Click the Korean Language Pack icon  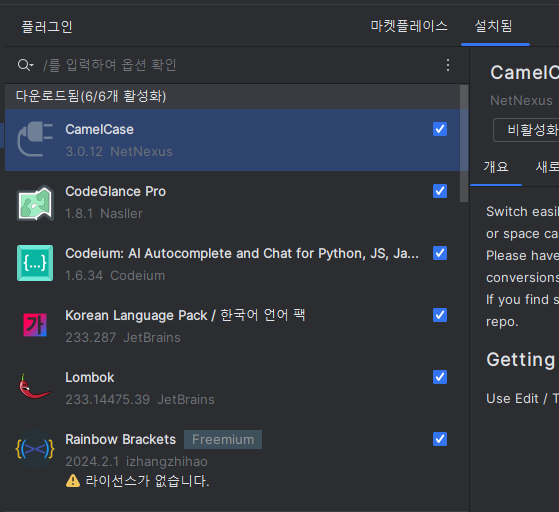35,325
